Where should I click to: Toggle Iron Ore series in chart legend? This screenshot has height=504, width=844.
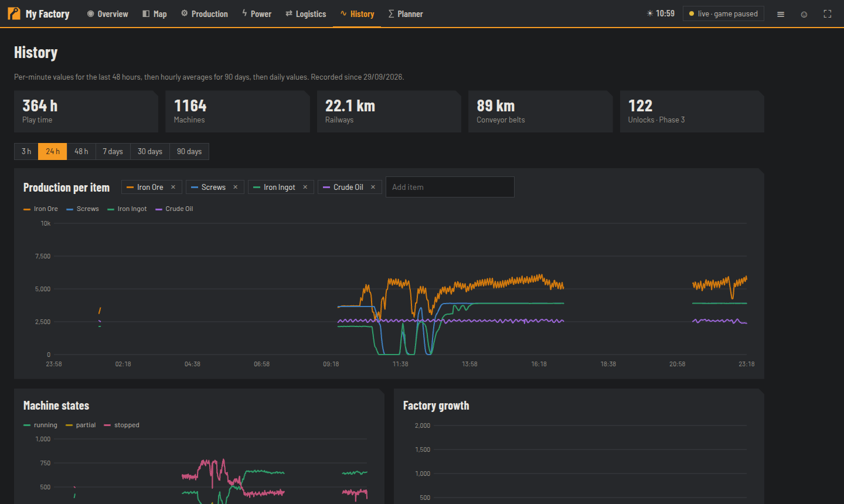pyautogui.click(x=40, y=209)
